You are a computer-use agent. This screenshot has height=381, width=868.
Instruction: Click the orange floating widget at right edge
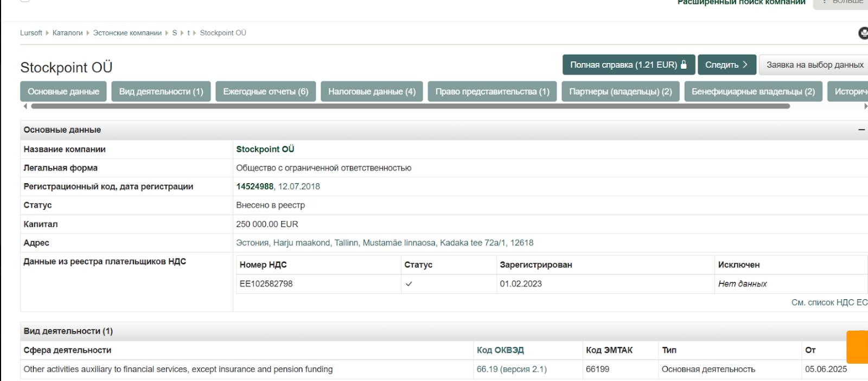858,347
